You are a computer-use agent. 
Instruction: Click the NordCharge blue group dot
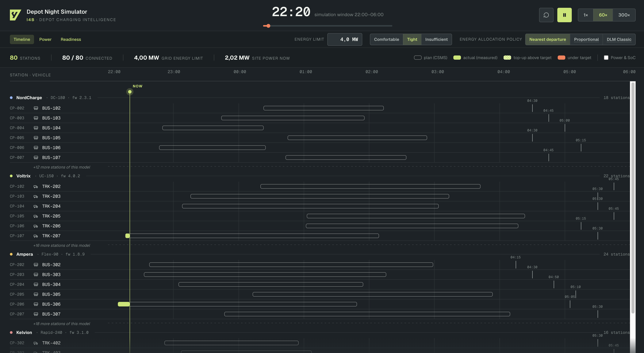tap(11, 98)
